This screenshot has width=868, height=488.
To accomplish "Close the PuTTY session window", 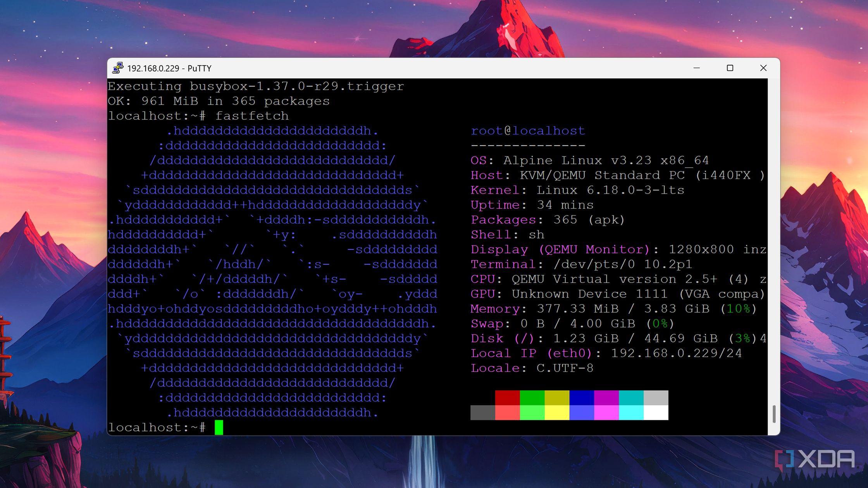I will coord(763,68).
